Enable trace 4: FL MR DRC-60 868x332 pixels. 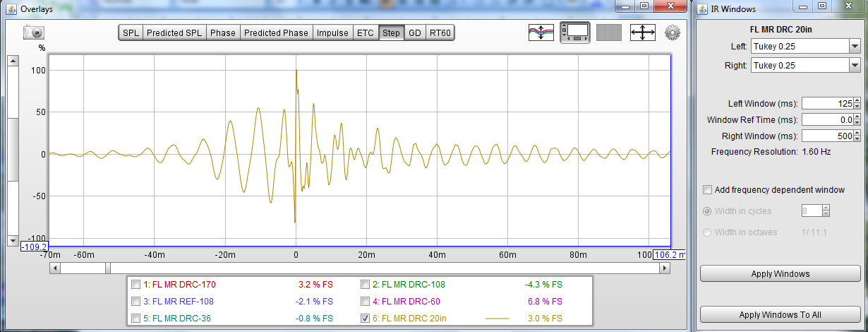pos(365,302)
